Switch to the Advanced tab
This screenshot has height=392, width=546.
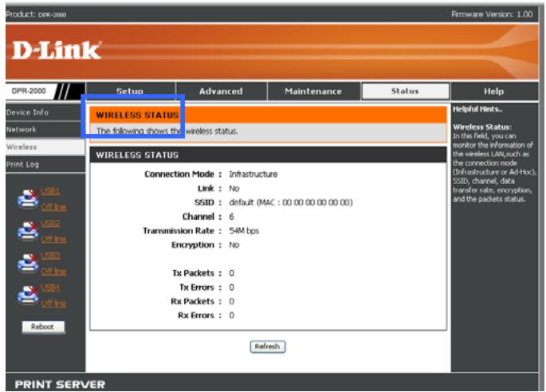click(221, 91)
